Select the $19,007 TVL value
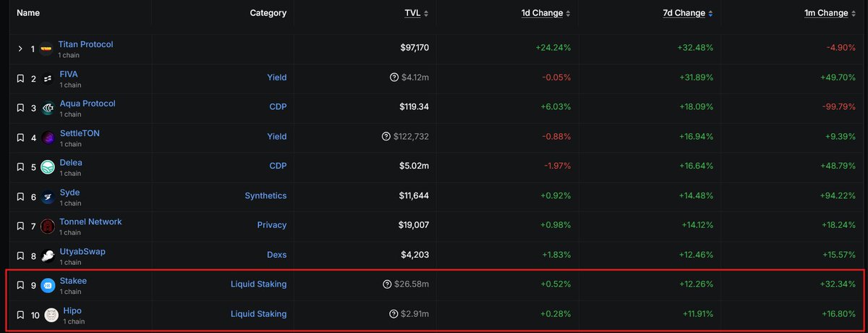The height and width of the screenshot is (333, 868). pos(414,225)
